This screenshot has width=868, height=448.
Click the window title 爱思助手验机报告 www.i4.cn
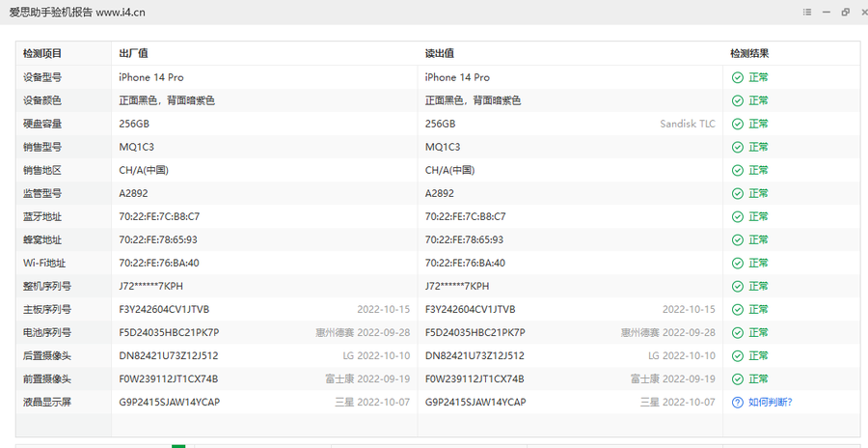click(77, 13)
